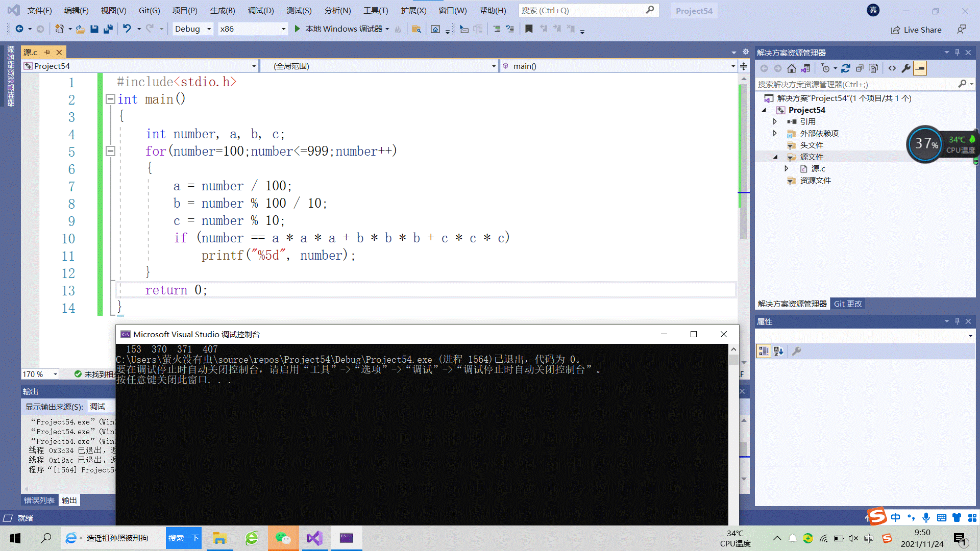Screen dimensions: 980x551
Task: Open the 调试(D) menu
Action: point(260,10)
